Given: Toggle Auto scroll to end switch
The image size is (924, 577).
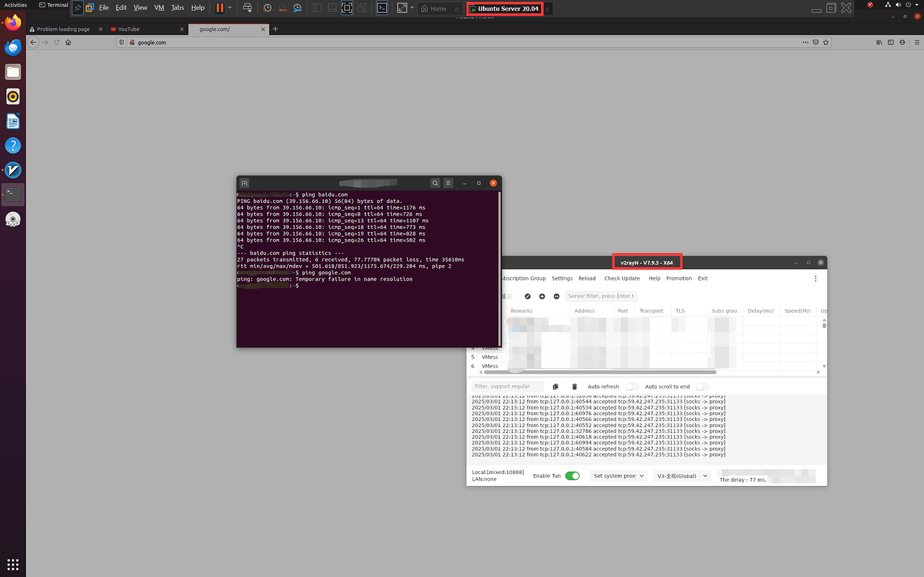Looking at the screenshot, I should (702, 386).
